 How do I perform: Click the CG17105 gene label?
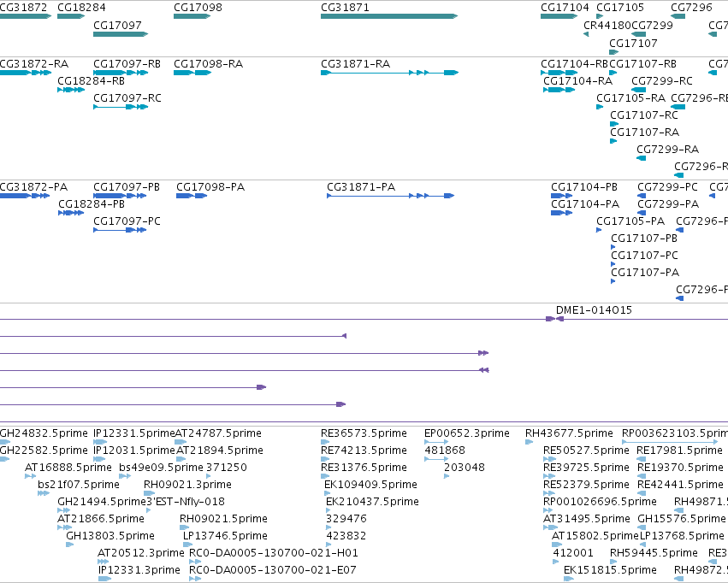click(x=620, y=8)
